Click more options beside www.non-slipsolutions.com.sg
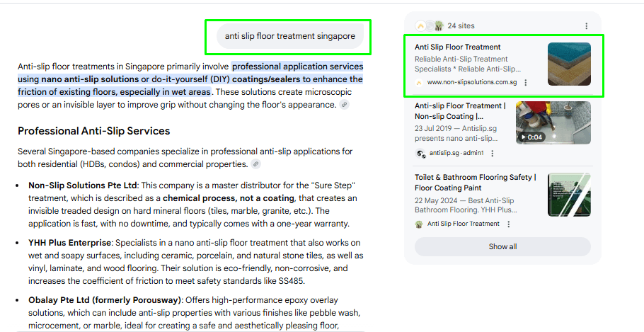Image resolution: width=644 pixels, height=332 pixels. coord(525,83)
